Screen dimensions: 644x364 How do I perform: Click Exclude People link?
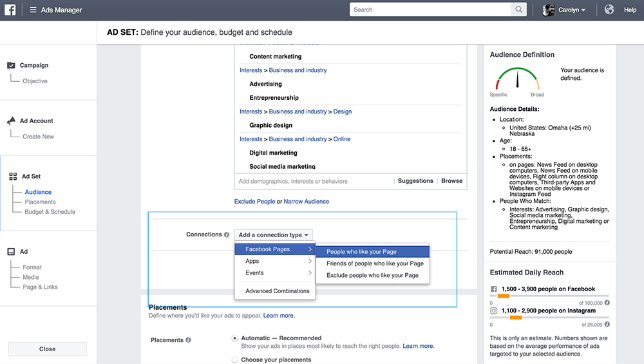coord(254,201)
